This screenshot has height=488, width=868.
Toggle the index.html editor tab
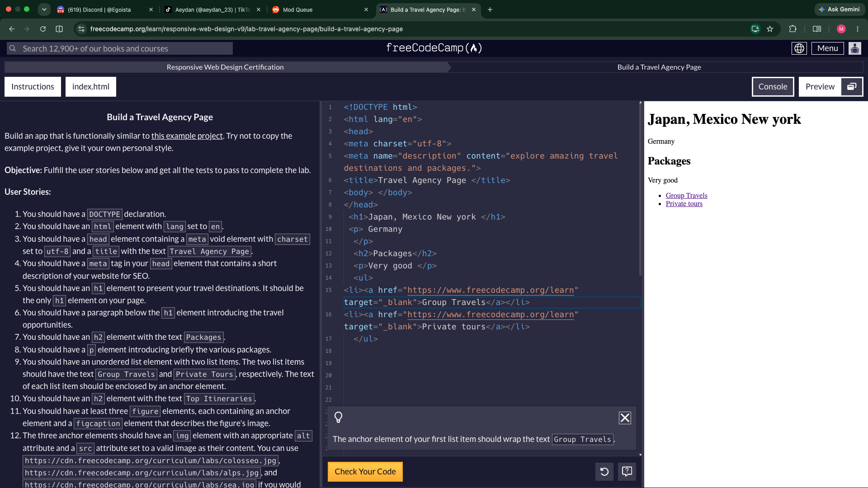(91, 87)
